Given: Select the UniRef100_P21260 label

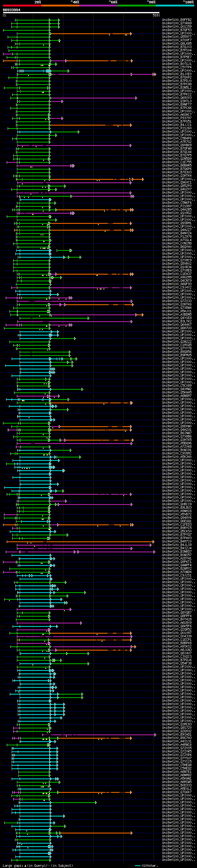Looking at the screenshot, I should tap(177, 128).
